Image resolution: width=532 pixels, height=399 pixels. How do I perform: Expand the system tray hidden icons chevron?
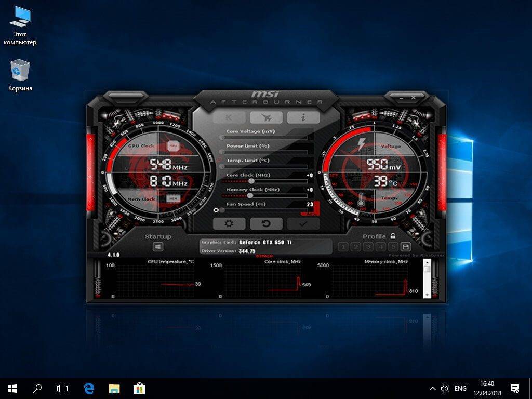(x=432, y=388)
